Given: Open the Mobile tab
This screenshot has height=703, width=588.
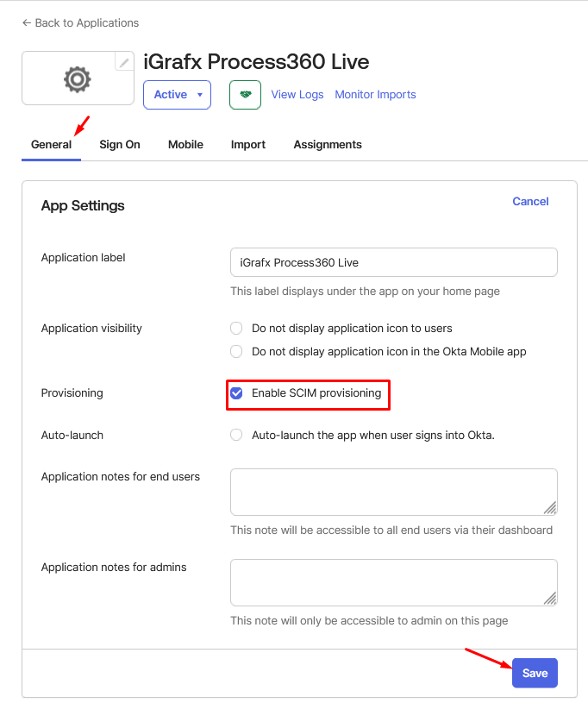Looking at the screenshot, I should point(185,145).
